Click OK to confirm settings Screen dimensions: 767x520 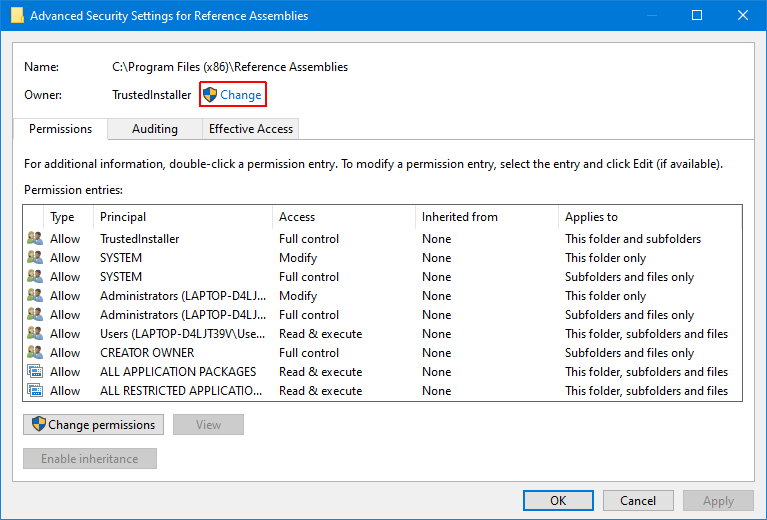click(x=558, y=501)
